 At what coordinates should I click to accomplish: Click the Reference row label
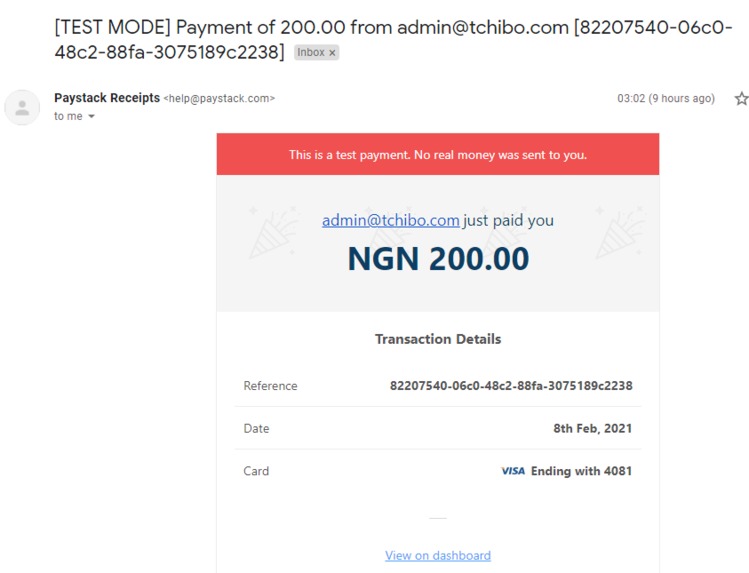pyautogui.click(x=270, y=386)
